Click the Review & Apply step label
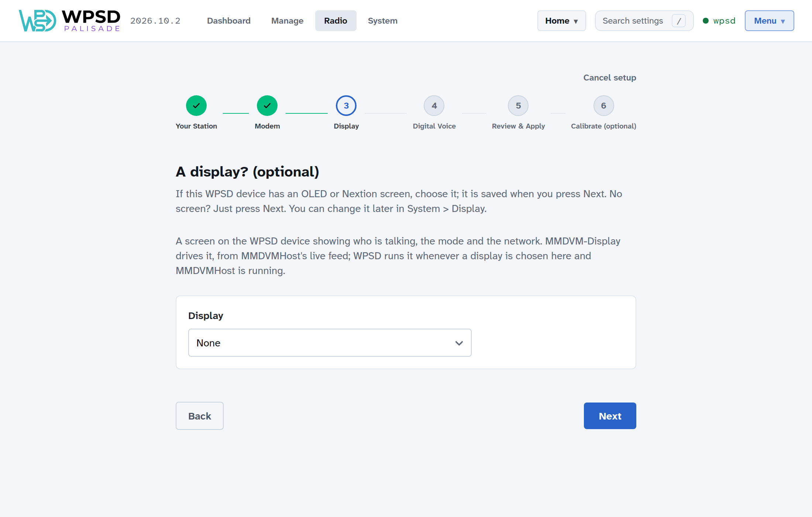This screenshot has height=517, width=812. click(x=518, y=126)
